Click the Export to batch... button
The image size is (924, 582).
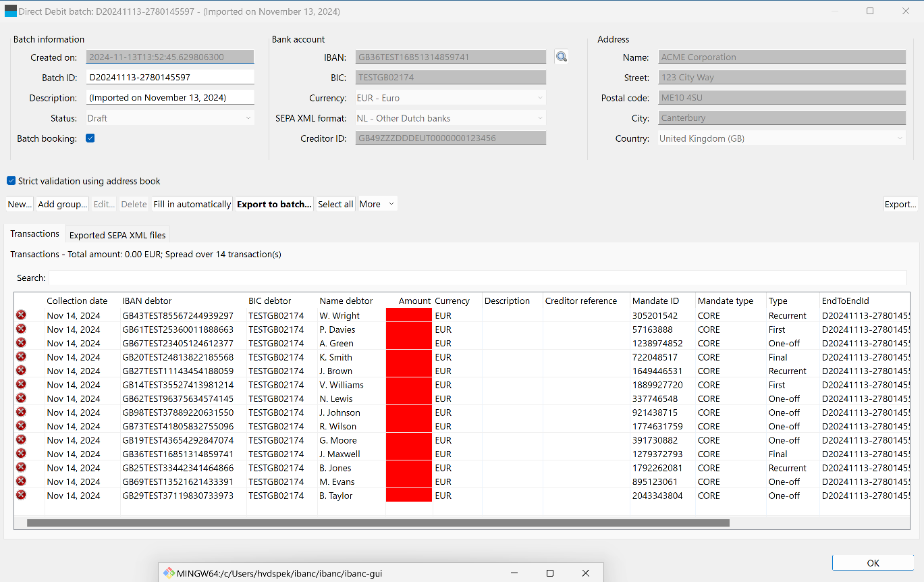(x=274, y=204)
